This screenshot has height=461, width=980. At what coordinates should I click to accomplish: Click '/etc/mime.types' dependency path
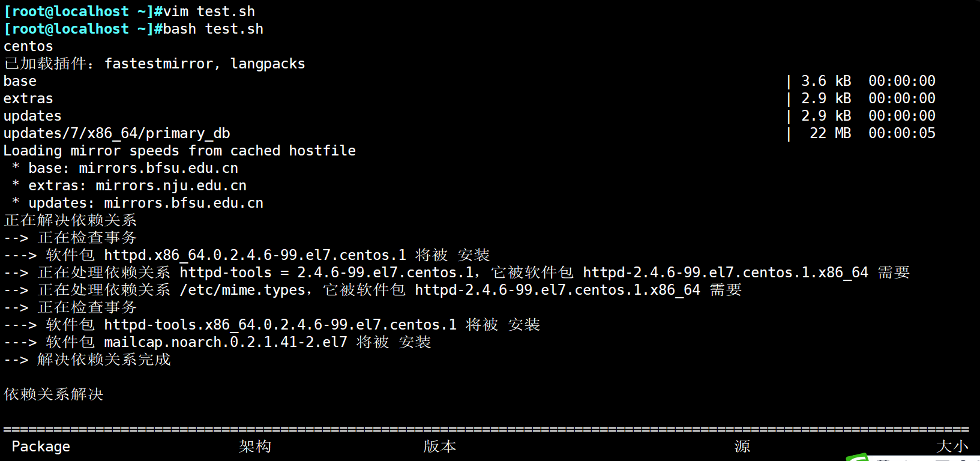click(x=242, y=290)
